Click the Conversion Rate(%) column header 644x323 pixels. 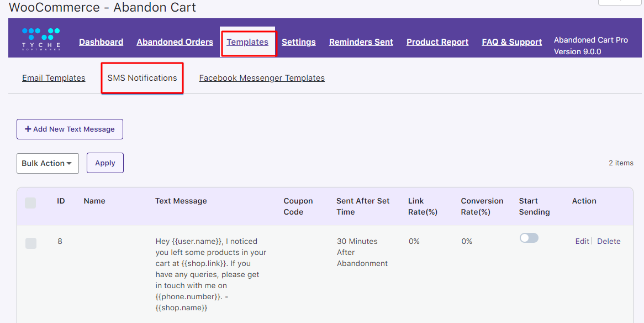tap(482, 206)
